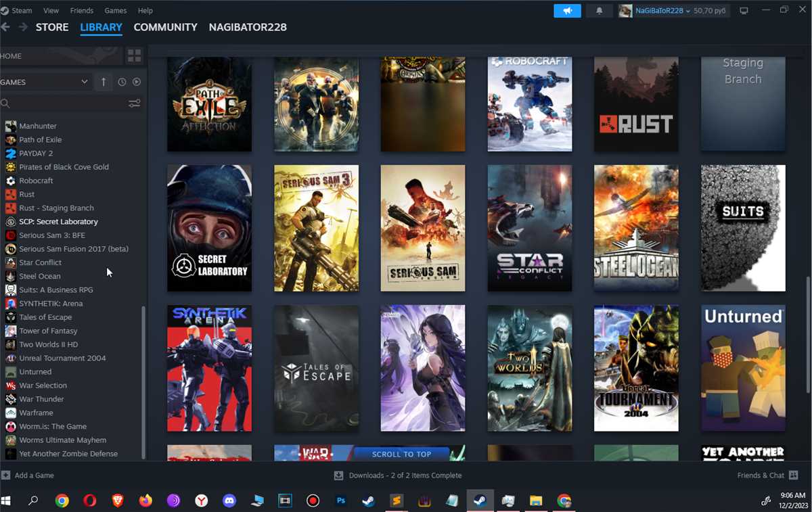The image size is (812, 512).
Task: Expand the GAMES category dropdown
Action: 84,82
